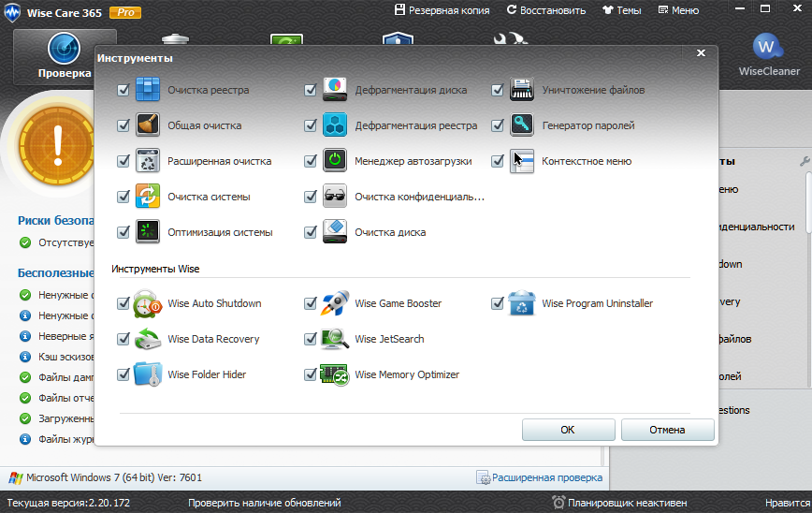Click the scheduler alarm clock icon

(558, 502)
